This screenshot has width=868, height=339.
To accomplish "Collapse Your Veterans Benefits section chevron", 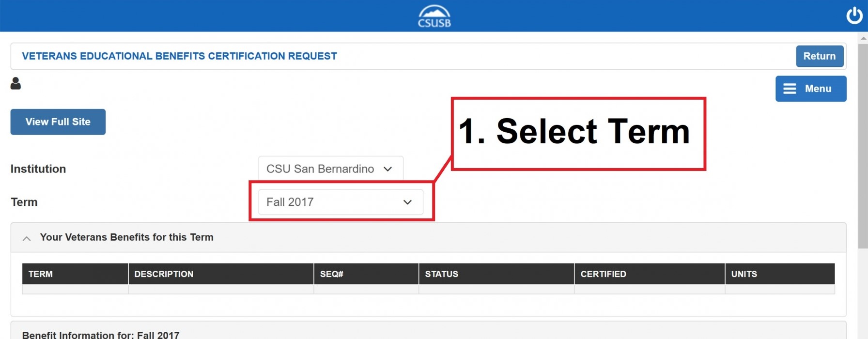I will click(x=27, y=238).
